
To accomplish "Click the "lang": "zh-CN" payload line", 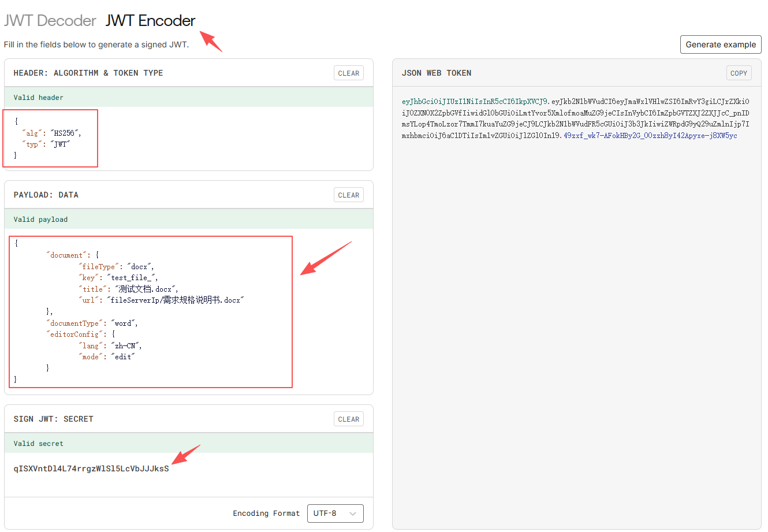I will tap(110, 346).
